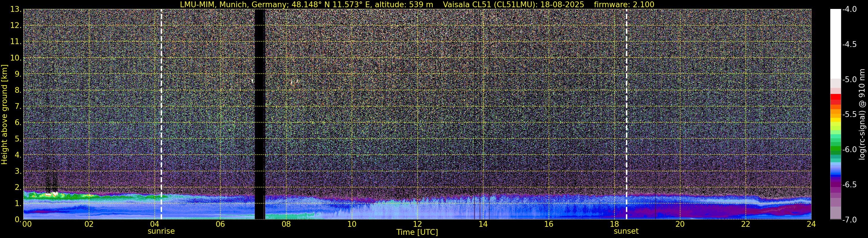Click the '22' tick on the time axis
Image resolution: width=868 pixels, height=238 pixels.
click(746, 224)
